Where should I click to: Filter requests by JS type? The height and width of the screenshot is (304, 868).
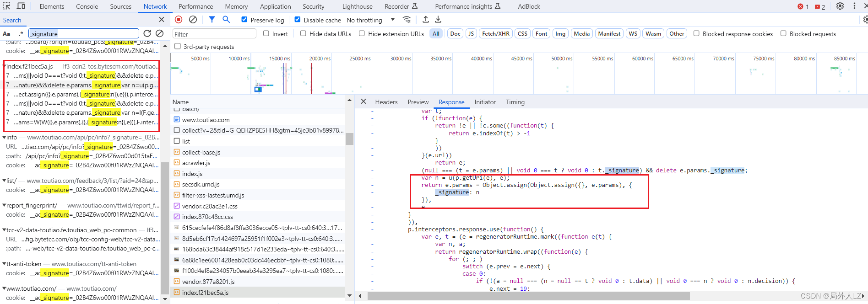click(471, 33)
